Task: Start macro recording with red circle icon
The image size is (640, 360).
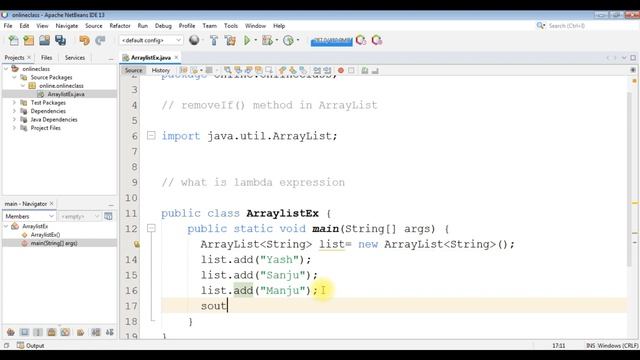Action: 340,70
